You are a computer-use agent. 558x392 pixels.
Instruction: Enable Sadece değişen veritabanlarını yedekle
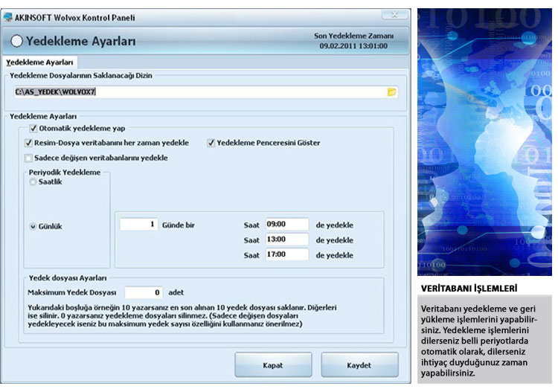tap(28, 158)
